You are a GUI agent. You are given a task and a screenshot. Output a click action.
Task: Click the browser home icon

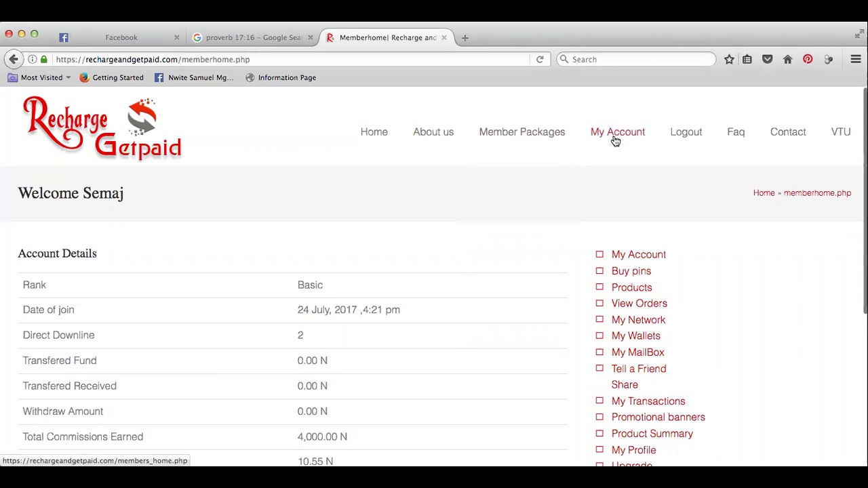[788, 59]
